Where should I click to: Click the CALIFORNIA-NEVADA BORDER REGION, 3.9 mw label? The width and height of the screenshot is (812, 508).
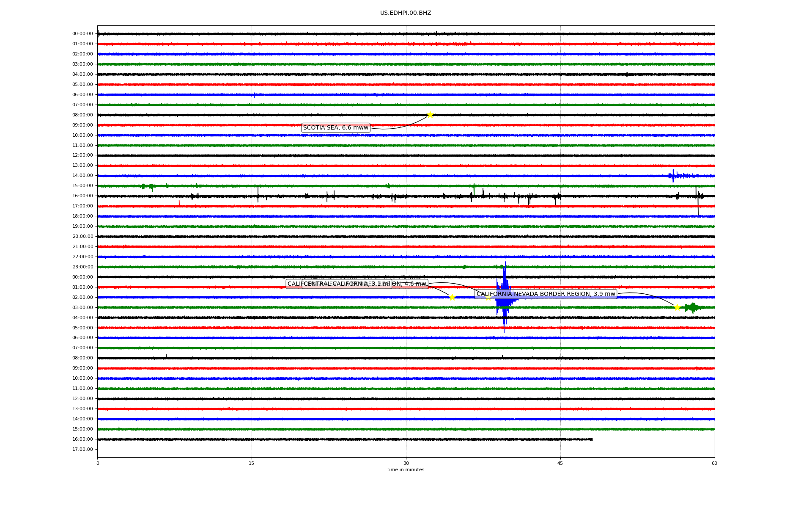click(546, 294)
